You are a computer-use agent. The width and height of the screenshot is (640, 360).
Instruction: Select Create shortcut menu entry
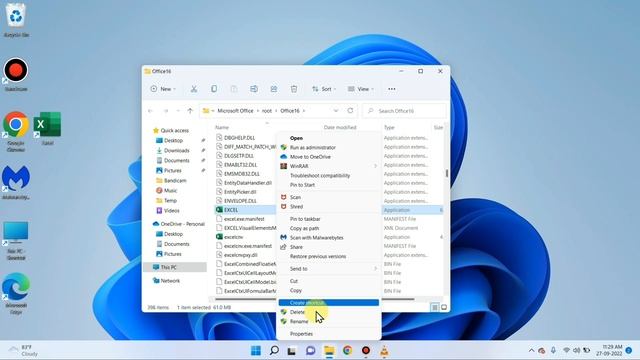pyautogui.click(x=329, y=302)
